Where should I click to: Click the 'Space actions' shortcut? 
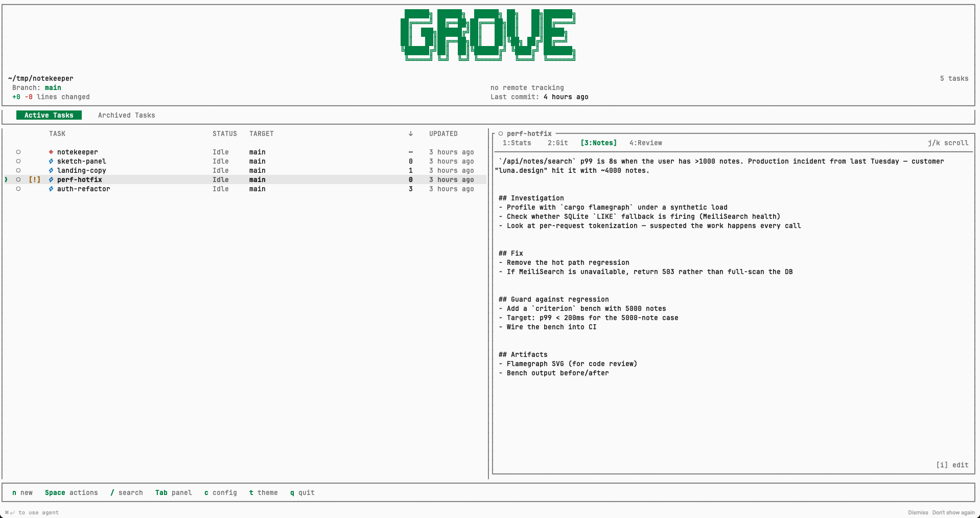tap(72, 492)
